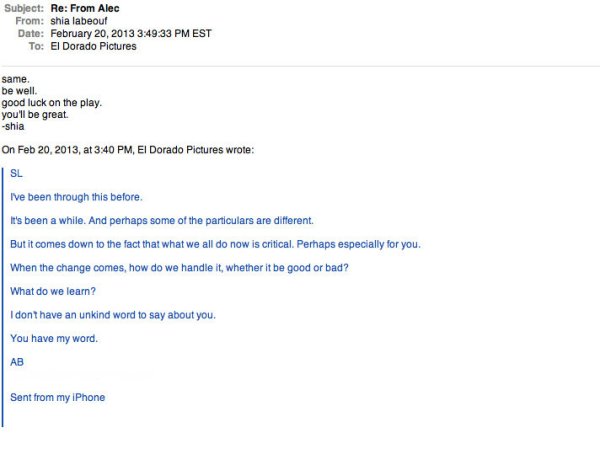600x465 pixels.
Task: Select sender name 'shia labeouf'
Action: pos(79,21)
